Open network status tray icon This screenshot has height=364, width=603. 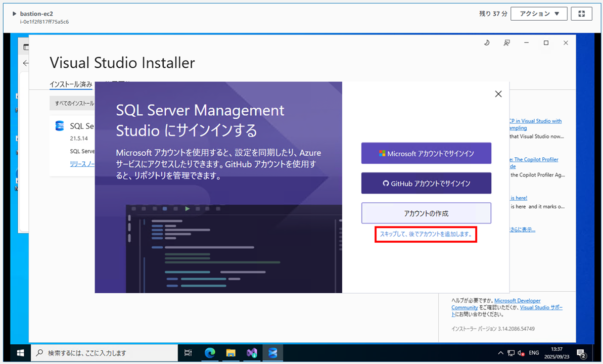pyautogui.click(x=511, y=353)
